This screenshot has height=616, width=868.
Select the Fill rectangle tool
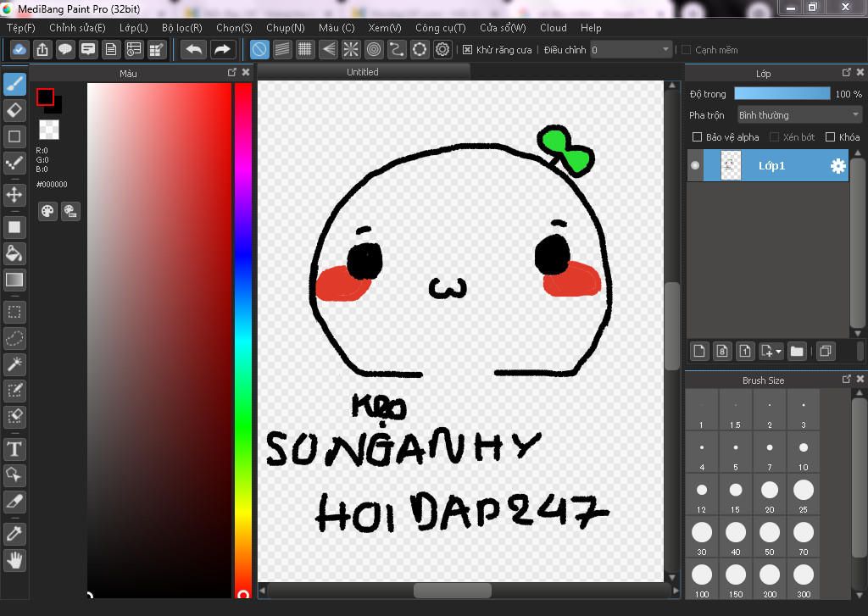[x=15, y=227]
